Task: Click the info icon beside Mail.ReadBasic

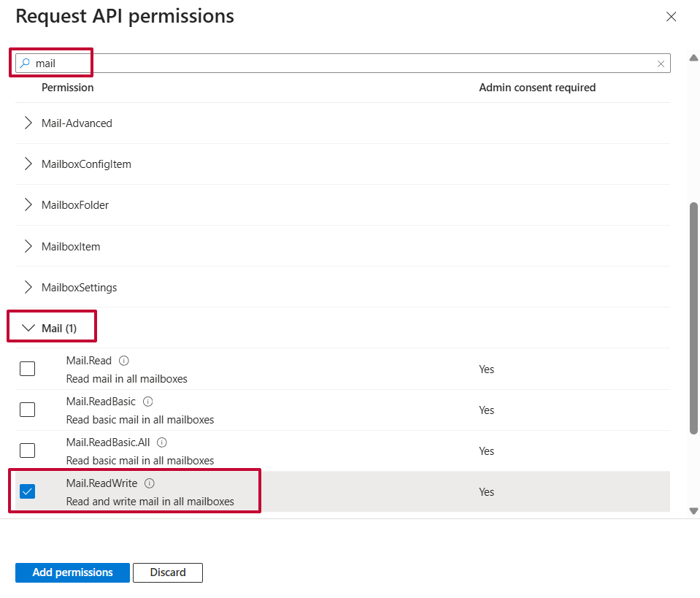Action: pyautogui.click(x=148, y=402)
